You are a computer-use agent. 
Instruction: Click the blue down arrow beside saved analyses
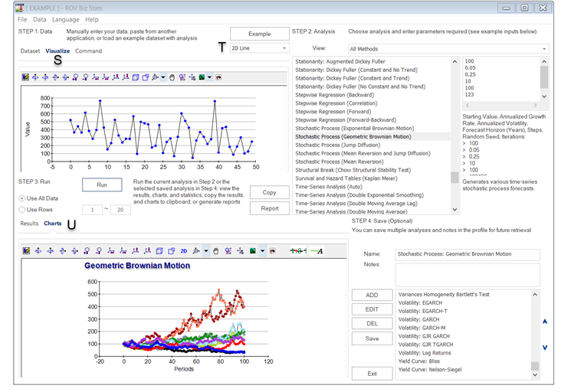coord(545,348)
